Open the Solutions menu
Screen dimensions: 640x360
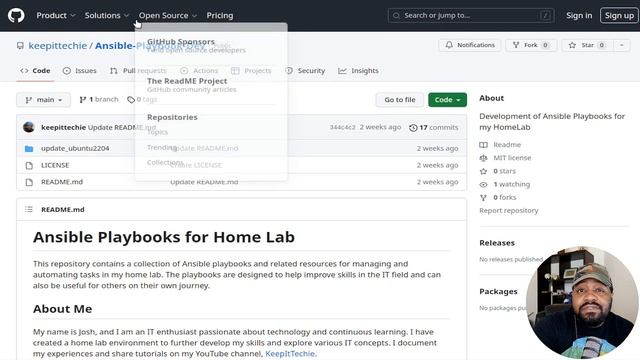coord(107,16)
